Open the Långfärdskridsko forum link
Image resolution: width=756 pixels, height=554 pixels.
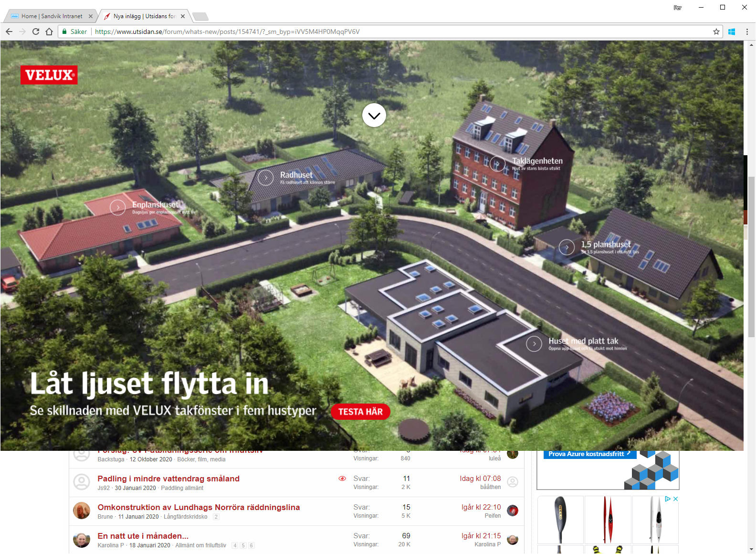186,517
